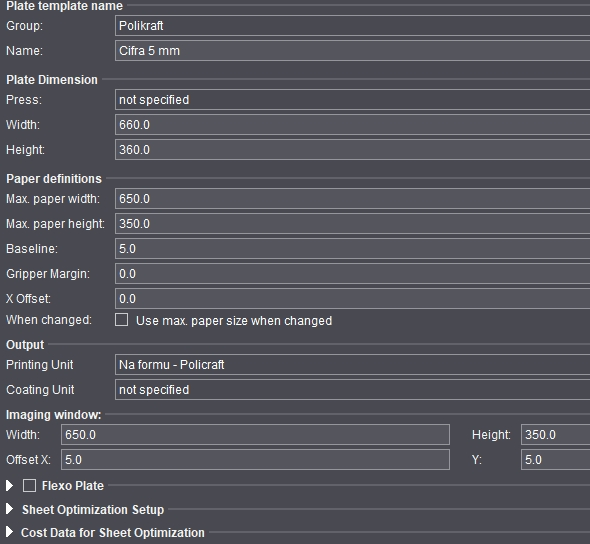The width and height of the screenshot is (590, 544).
Task: Tick the Flexo Plate checkbox
Action: [29, 486]
